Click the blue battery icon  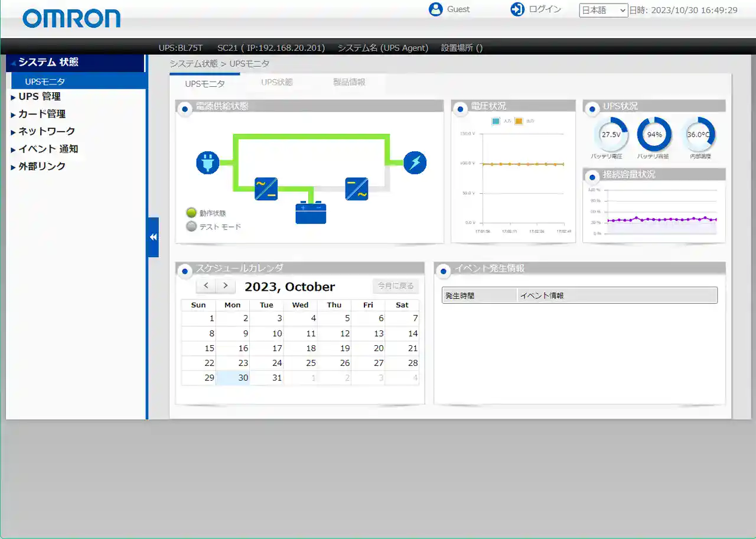[311, 213]
